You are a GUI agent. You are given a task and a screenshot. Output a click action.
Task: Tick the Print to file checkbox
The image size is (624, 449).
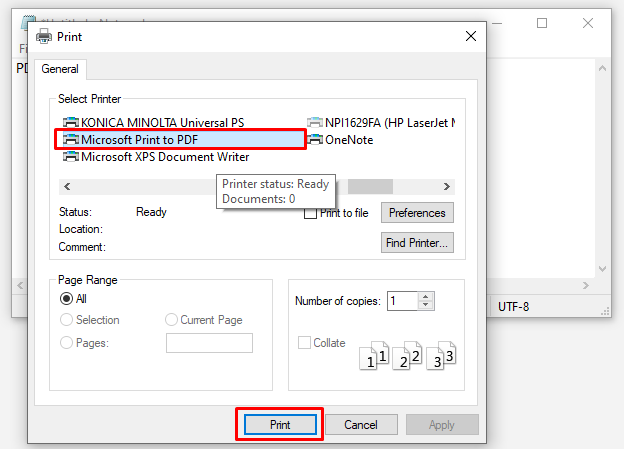click(x=310, y=213)
